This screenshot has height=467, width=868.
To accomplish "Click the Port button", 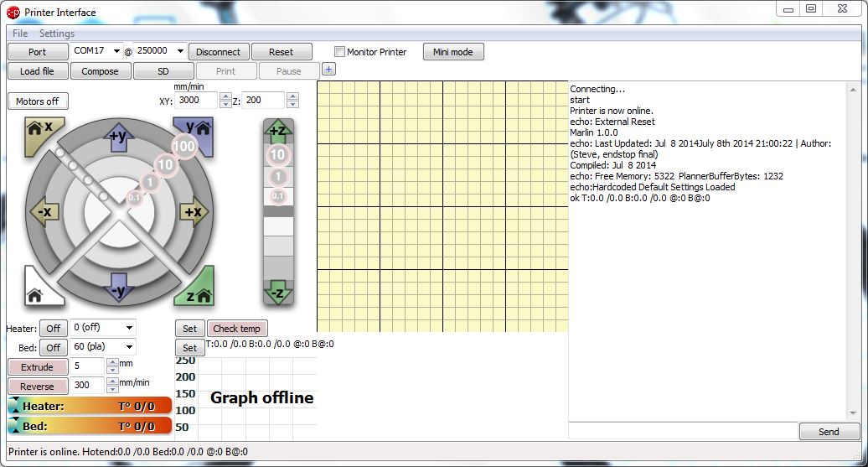I will [x=38, y=51].
